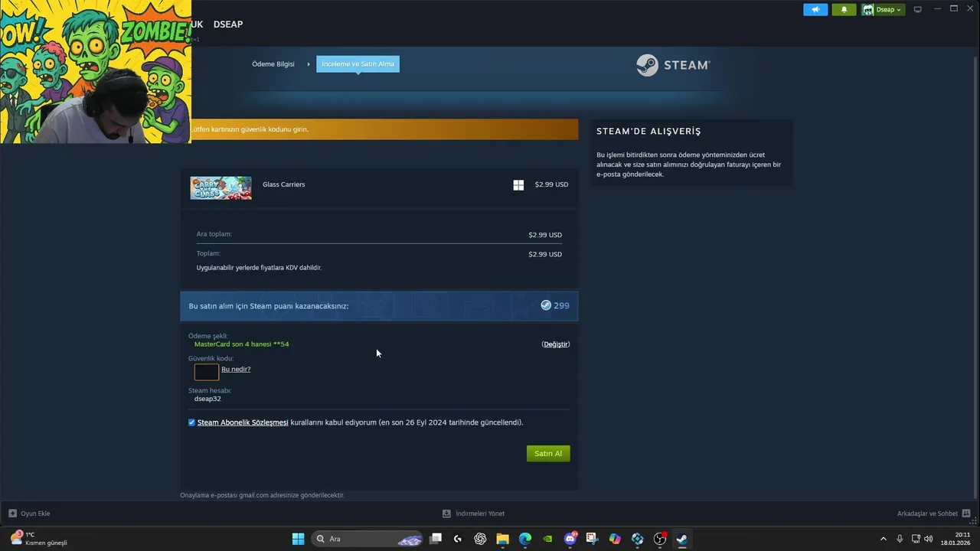
Task: Click the Steam logo in checkout header
Action: coord(673,65)
